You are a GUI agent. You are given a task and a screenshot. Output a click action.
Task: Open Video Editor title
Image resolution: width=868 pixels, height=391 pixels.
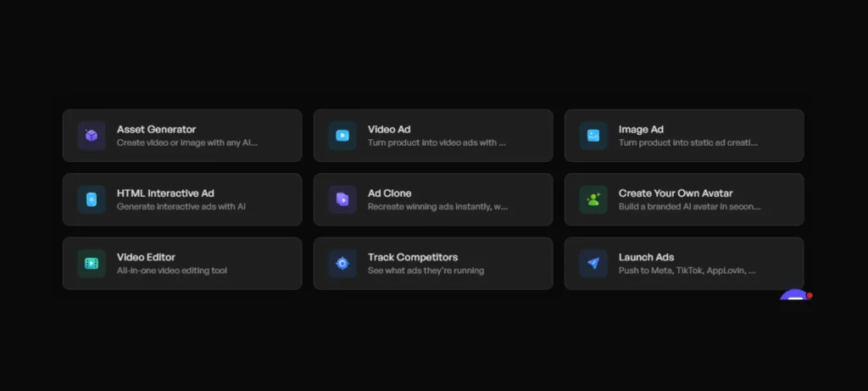pyautogui.click(x=146, y=257)
